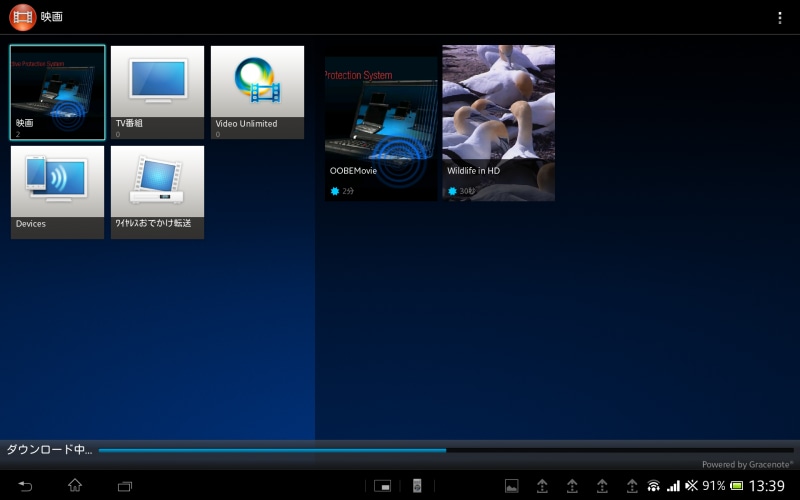800x500 pixels.
Task: Open the 映画 movies category tile
Action: [57, 92]
